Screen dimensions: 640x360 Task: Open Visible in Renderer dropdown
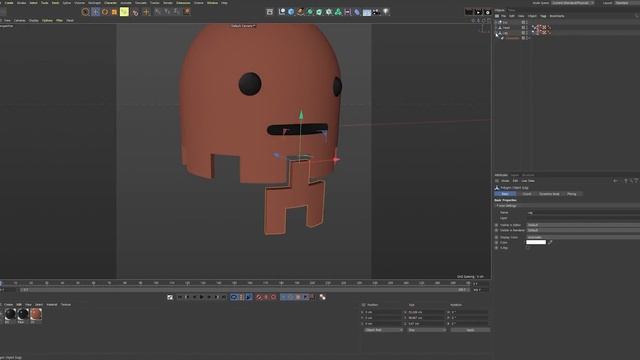pyautogui.click(x=583, y=230)
